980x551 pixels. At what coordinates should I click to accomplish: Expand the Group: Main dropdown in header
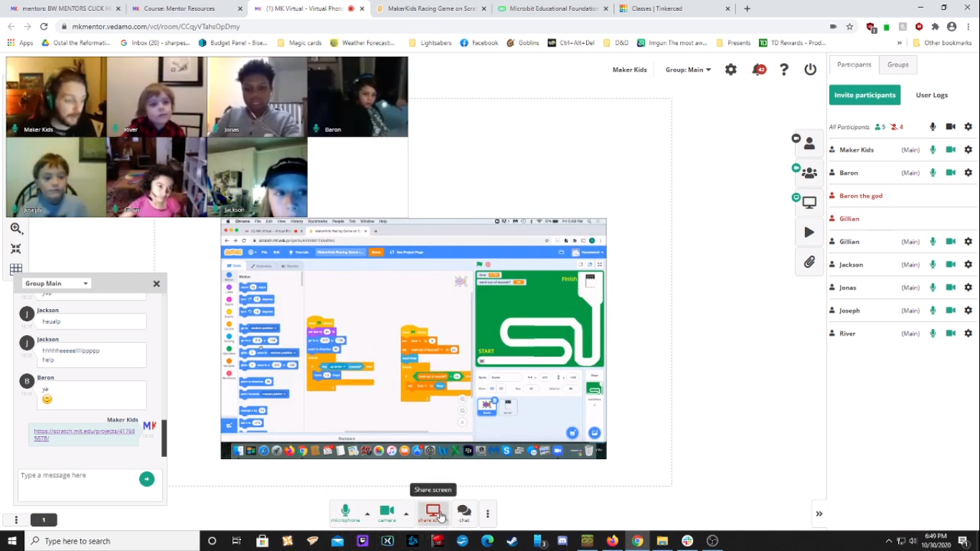tap(688, 70)
